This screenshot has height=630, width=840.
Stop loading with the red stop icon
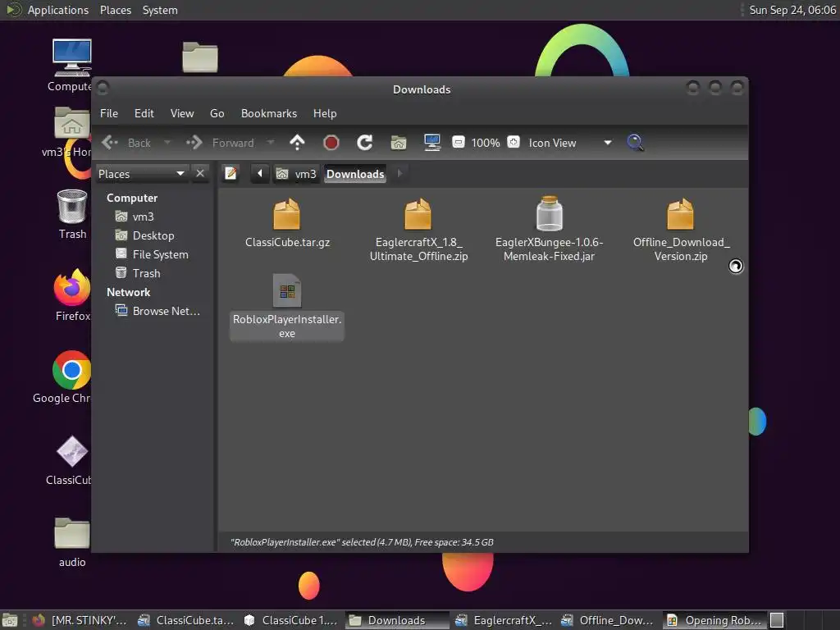tap(331, 143)
